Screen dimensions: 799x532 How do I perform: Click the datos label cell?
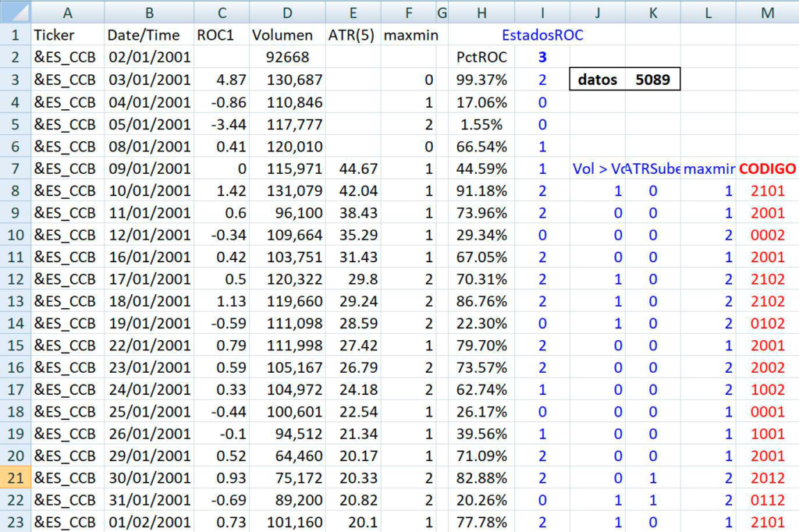click(598, 80)
